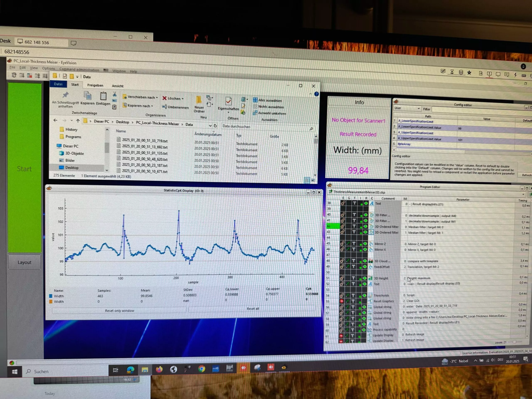Expand the Kopieren nach dropdown

point(152,106)
